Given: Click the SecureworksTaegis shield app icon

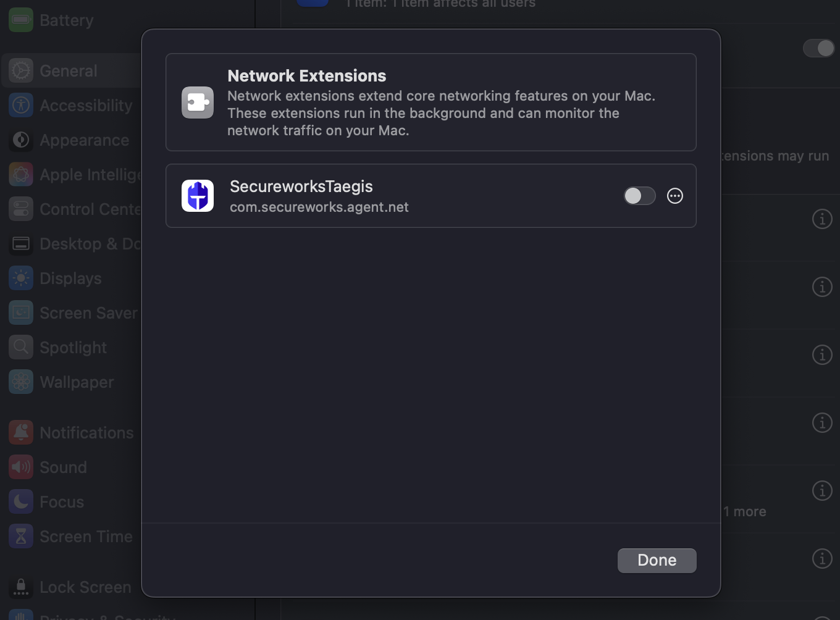Looking at the screenshot, I should coord(198,196).
